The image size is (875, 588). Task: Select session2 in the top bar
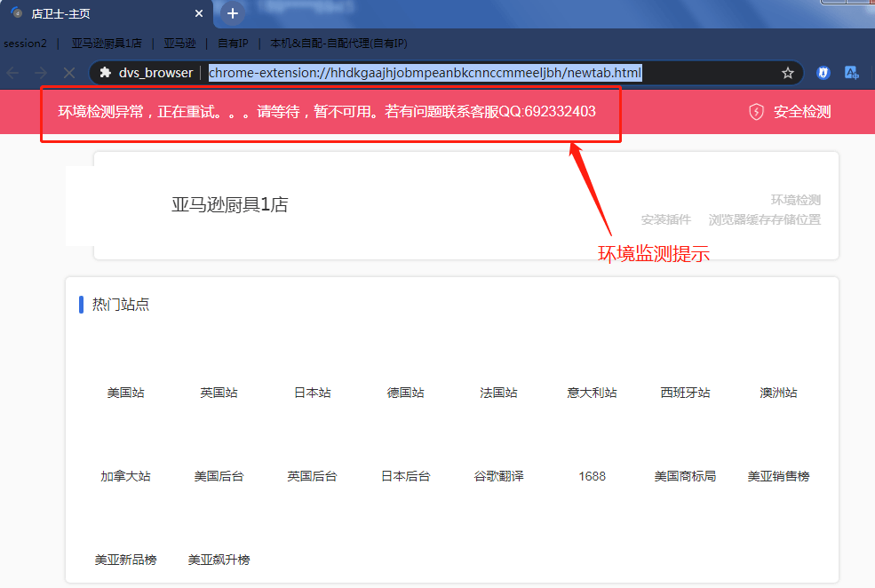coord(25,43)
